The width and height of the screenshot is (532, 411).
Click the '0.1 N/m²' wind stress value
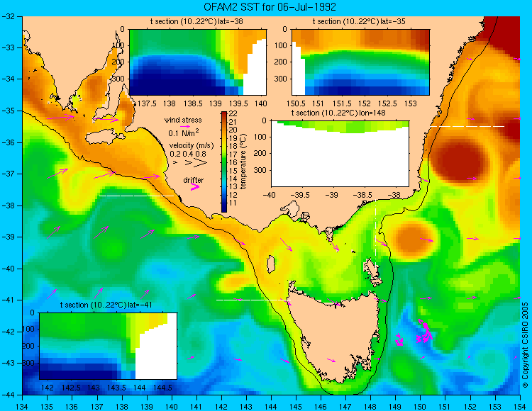click(184, 133)
